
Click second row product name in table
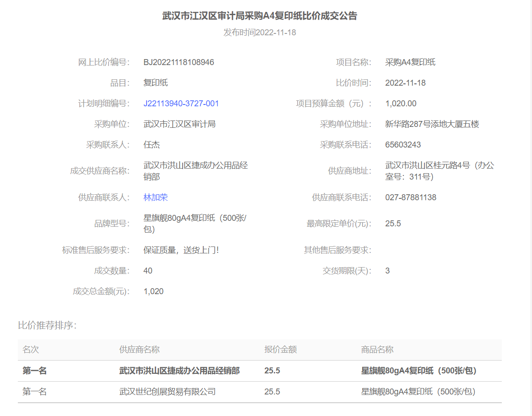[418, 392]
